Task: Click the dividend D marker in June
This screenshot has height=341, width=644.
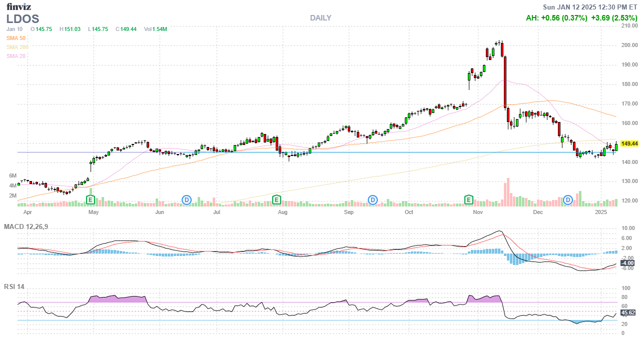Action: tap(186, 200)
